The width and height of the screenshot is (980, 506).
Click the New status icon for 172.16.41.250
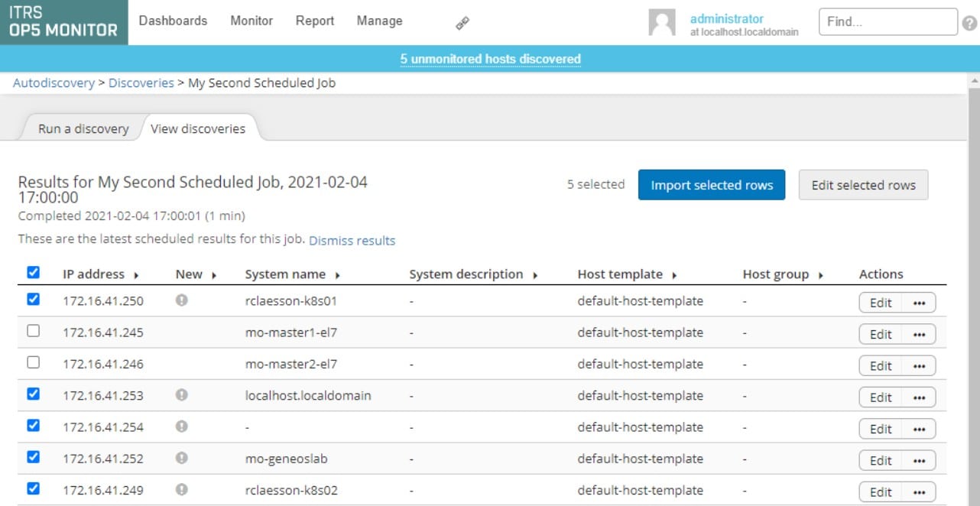[x=182, y=300]
